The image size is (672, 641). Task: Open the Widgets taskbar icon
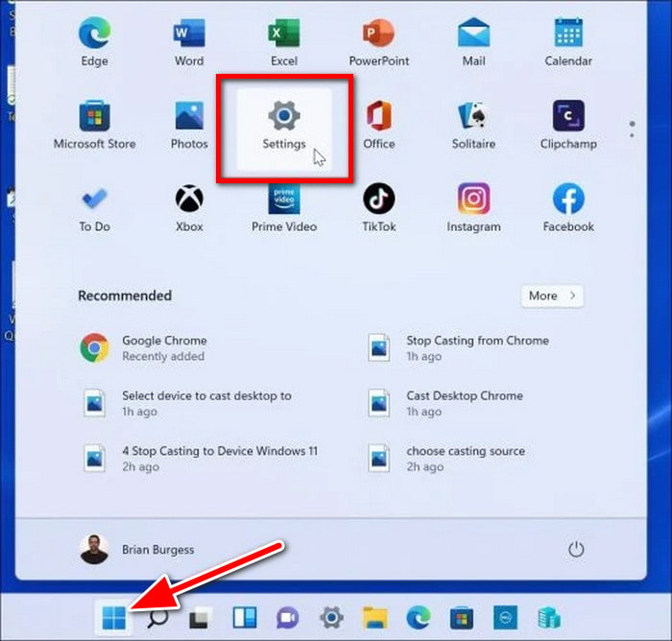[244, 618]
